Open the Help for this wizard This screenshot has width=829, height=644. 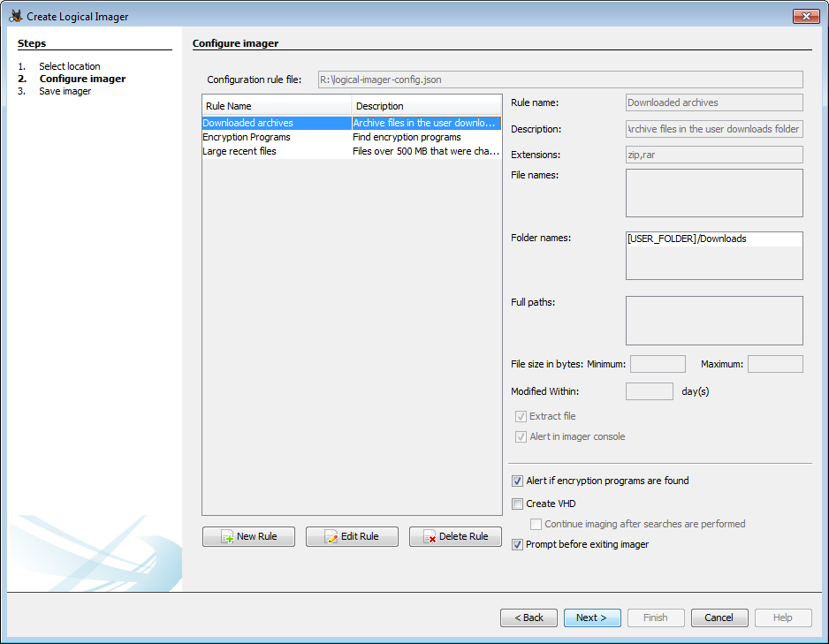[x=783, y=617]
